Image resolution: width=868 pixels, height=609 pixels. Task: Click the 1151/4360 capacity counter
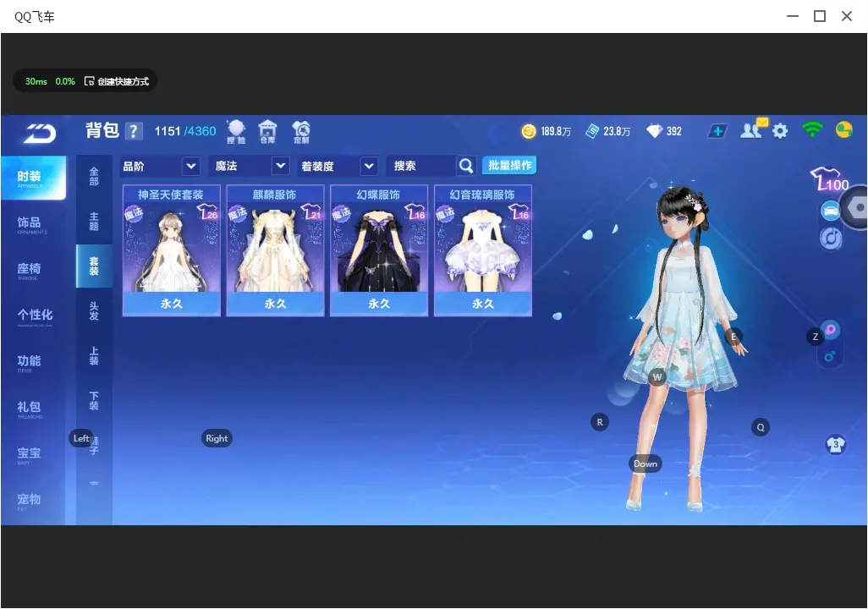(x=185, y=131)
